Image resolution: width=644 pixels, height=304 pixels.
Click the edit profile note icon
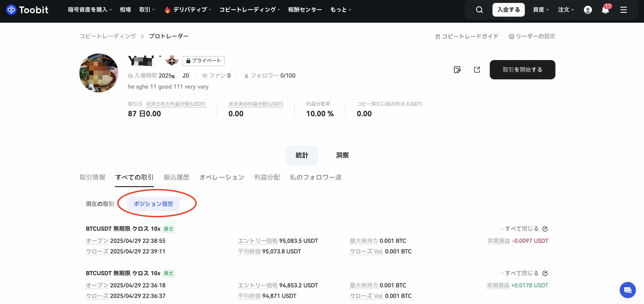pyautogui.click(x=457, y=69)
